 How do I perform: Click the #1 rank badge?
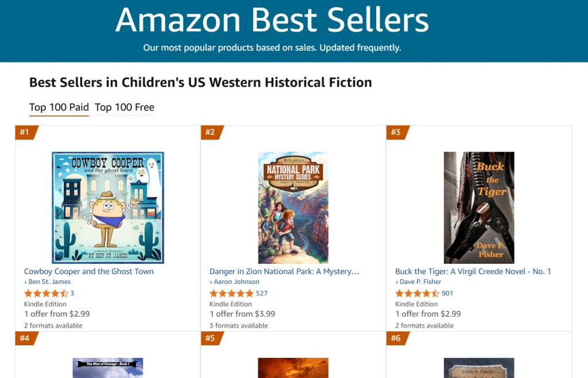(x=25, y=133)
